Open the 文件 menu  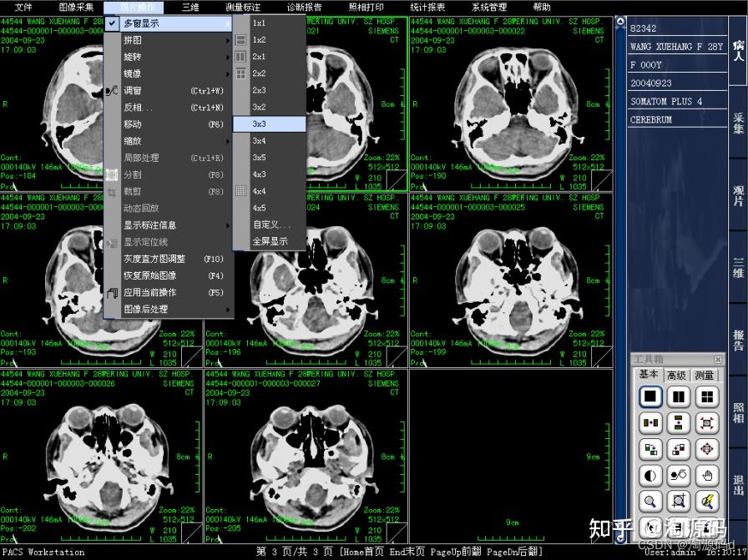click(23, 8)
